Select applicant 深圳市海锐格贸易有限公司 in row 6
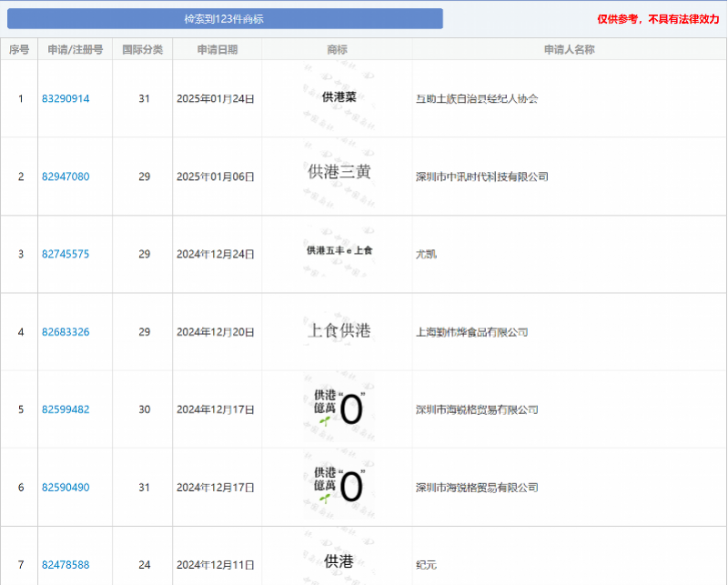This screenshot has height=585, width=728. (477, 488)
